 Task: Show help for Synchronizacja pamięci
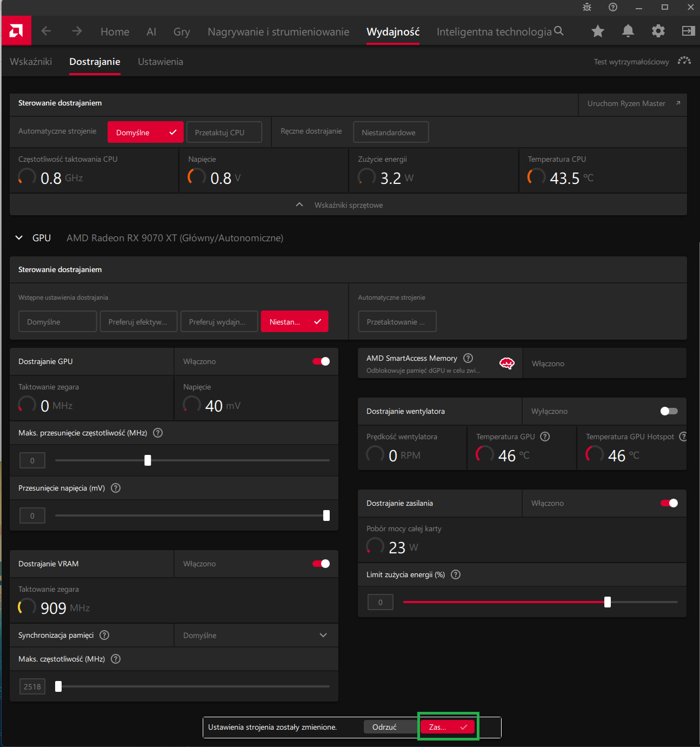104,635
